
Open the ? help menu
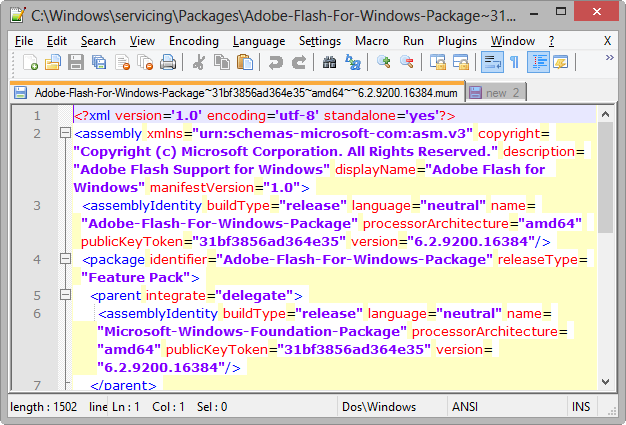[x=551, y=41]
